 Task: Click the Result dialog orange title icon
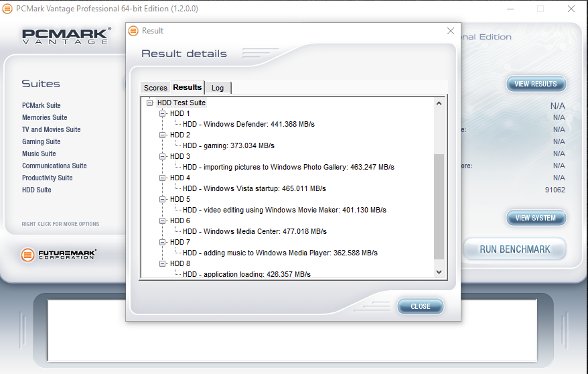pos(133,31)
